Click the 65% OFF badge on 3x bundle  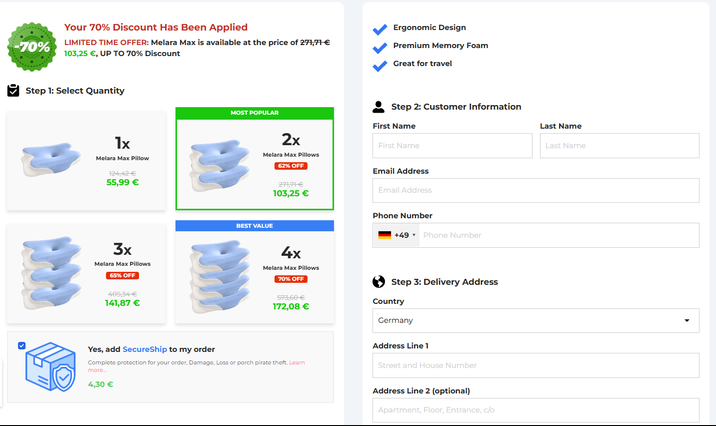(x=122, y=275)
